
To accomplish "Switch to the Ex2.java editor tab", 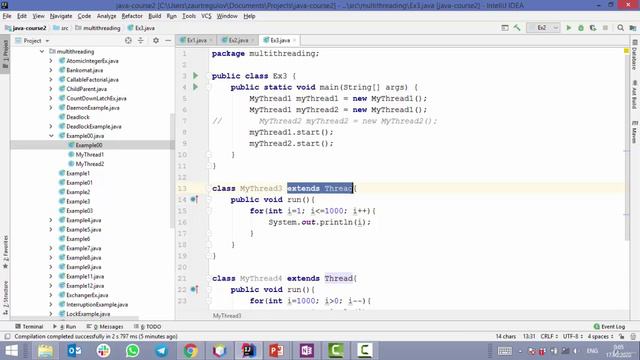I will tap(238, 40).
